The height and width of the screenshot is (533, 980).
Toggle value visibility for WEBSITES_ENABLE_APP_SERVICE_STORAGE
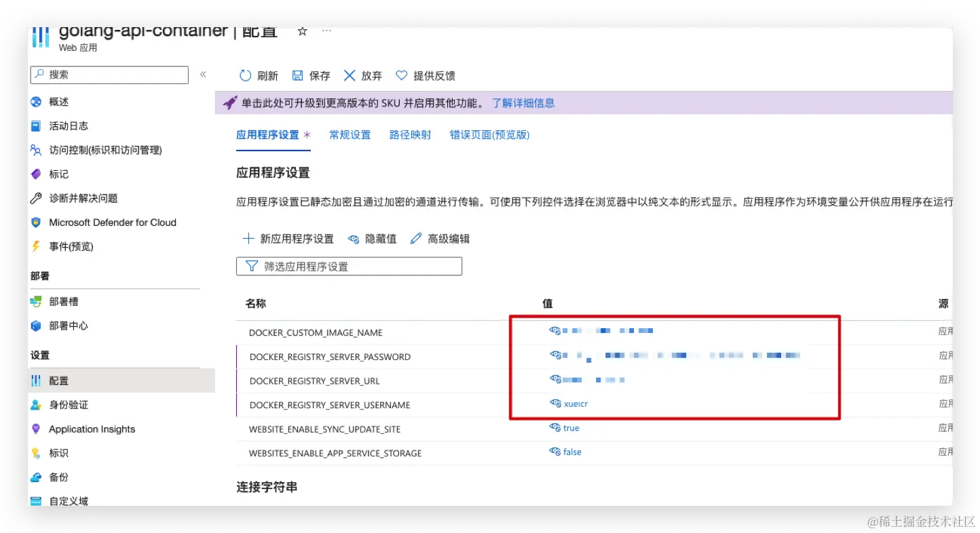[555, 452]
